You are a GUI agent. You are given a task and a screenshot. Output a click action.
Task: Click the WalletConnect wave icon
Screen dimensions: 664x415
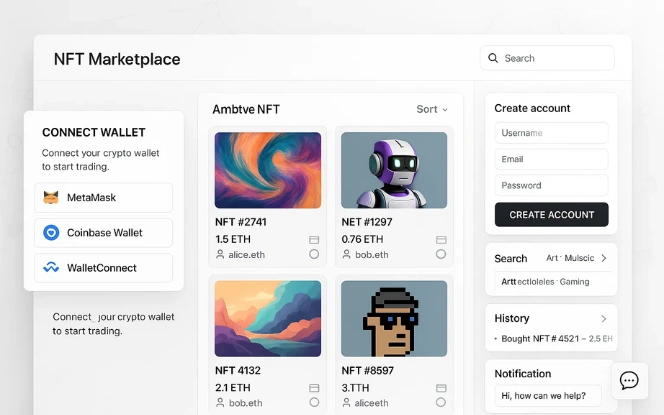pos(51,268)
